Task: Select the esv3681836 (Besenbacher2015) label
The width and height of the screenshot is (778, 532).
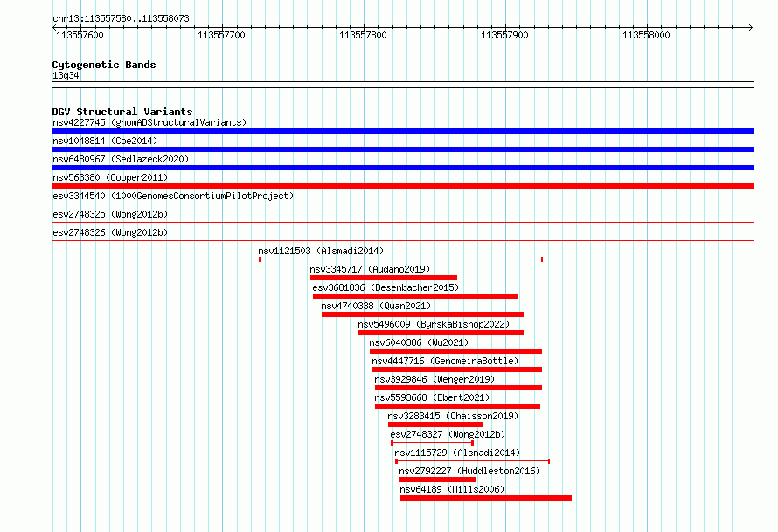Action: click(x=386, y=287)
